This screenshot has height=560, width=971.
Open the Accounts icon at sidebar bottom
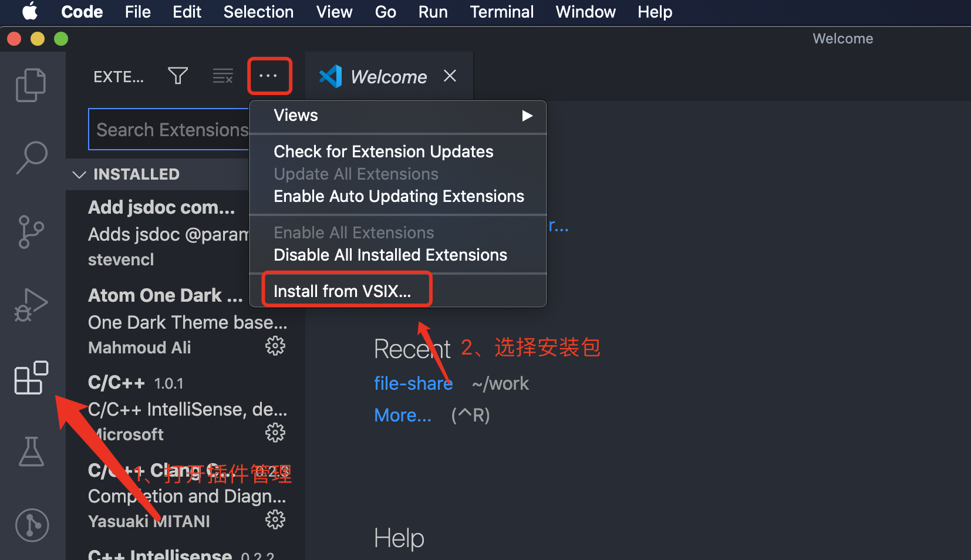click(x=32, y=525)
